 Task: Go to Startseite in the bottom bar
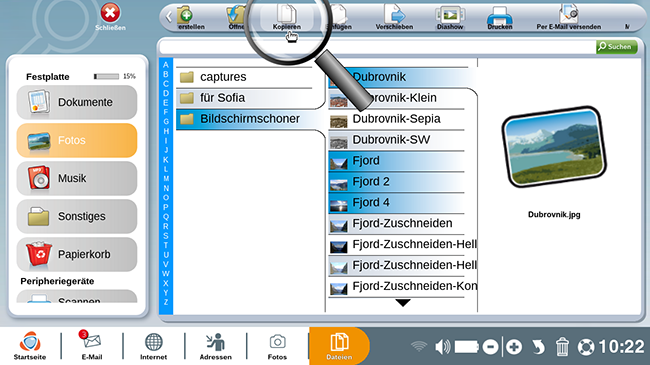tap(30, 346)
